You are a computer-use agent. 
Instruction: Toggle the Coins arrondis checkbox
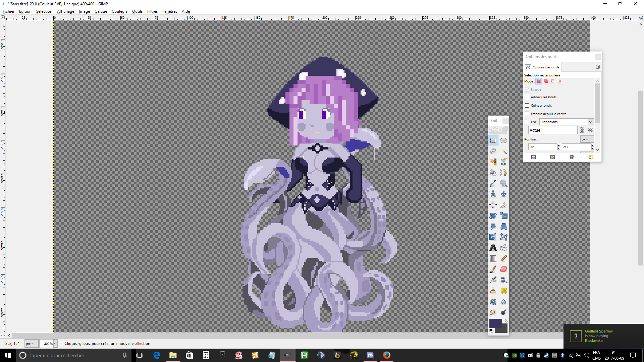[527, 106]
